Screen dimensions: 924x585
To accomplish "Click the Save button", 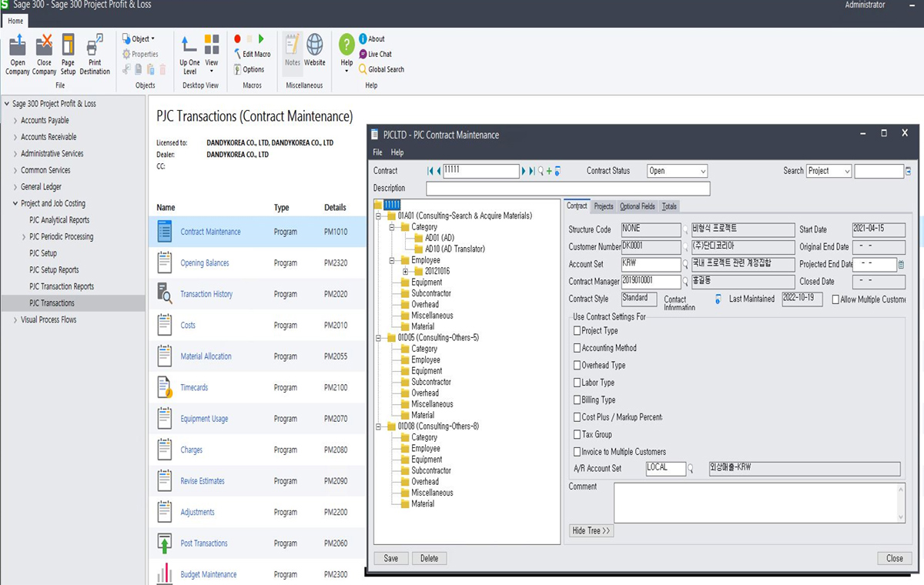I will (391, 558).
